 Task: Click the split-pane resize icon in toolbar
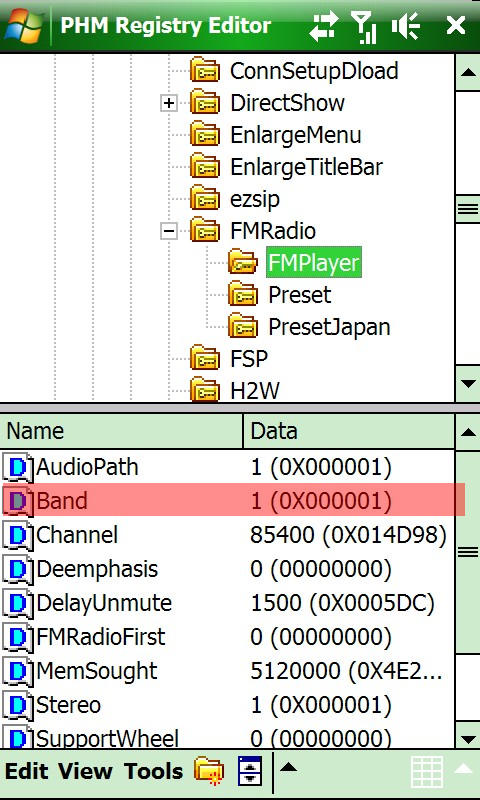coord(250,770)
